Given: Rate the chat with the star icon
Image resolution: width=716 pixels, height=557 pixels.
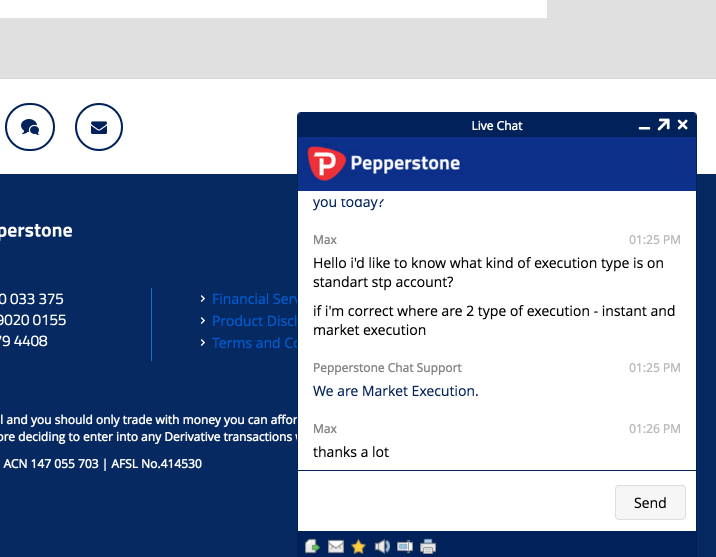Looking at the screenshot, I should tap(358, 546).
